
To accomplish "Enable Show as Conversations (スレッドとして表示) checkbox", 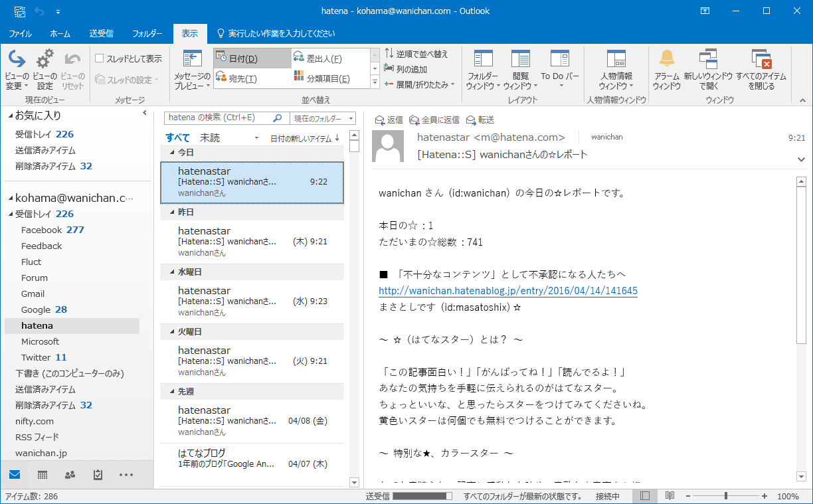I will click(100, 58).
